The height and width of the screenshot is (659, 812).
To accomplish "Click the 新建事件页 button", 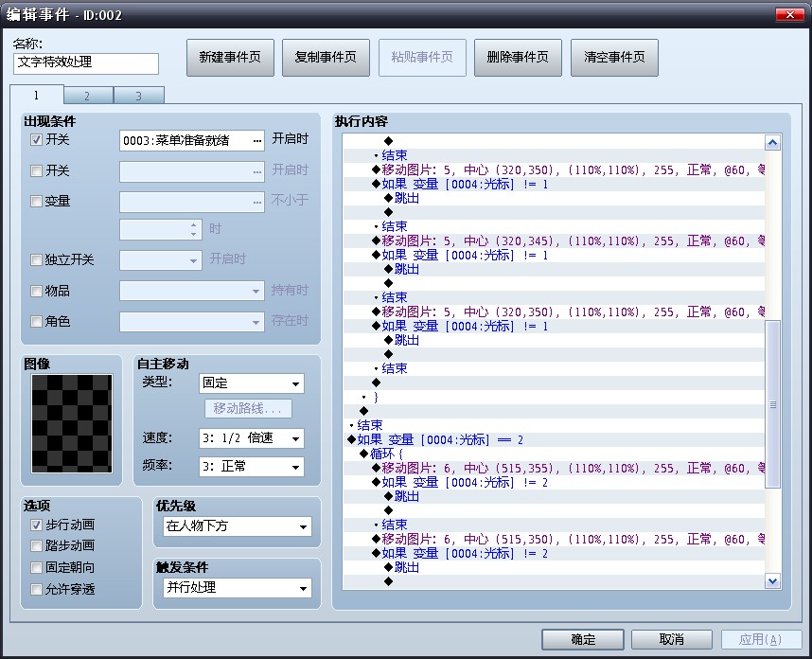I will pos(231,58).
